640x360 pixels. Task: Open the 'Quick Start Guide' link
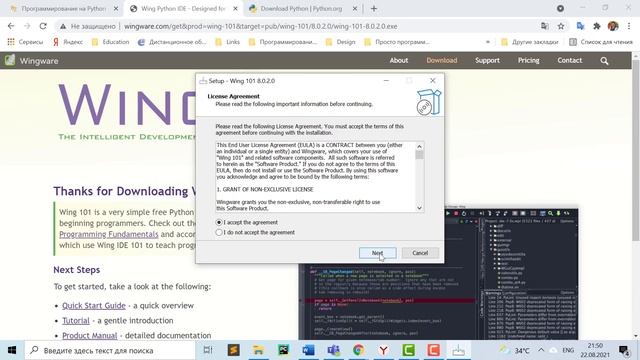coord(94,306)
